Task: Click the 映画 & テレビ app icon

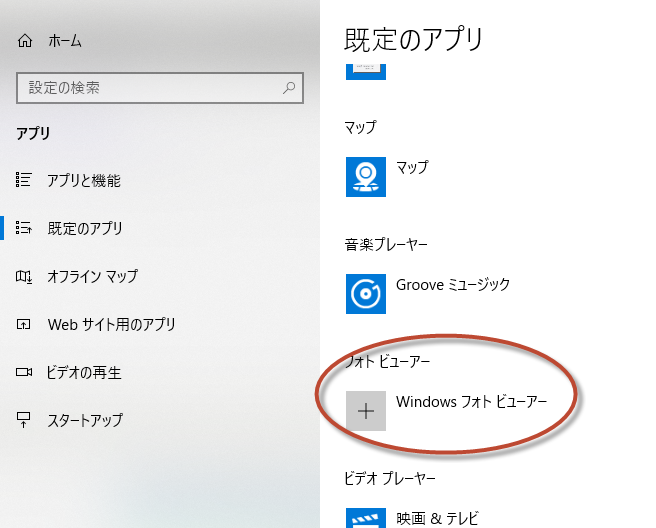Action: click(x=366, y=518)
